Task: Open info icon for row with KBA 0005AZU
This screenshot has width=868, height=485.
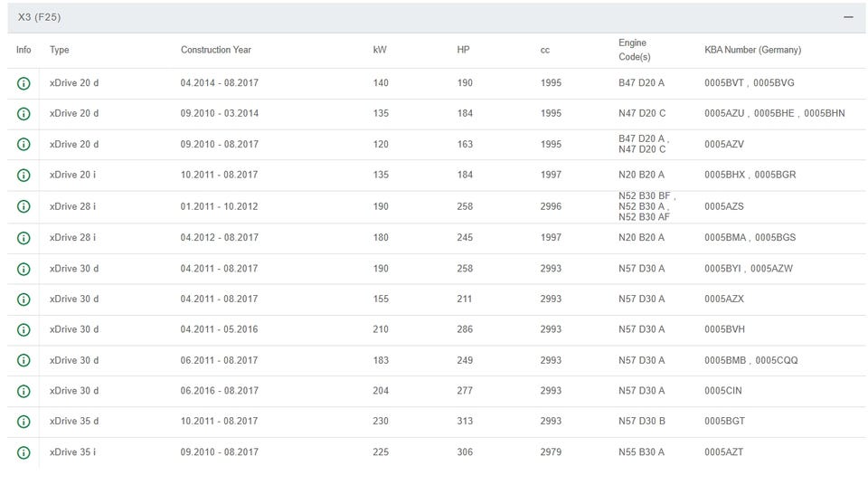Action: pos(24,114)
